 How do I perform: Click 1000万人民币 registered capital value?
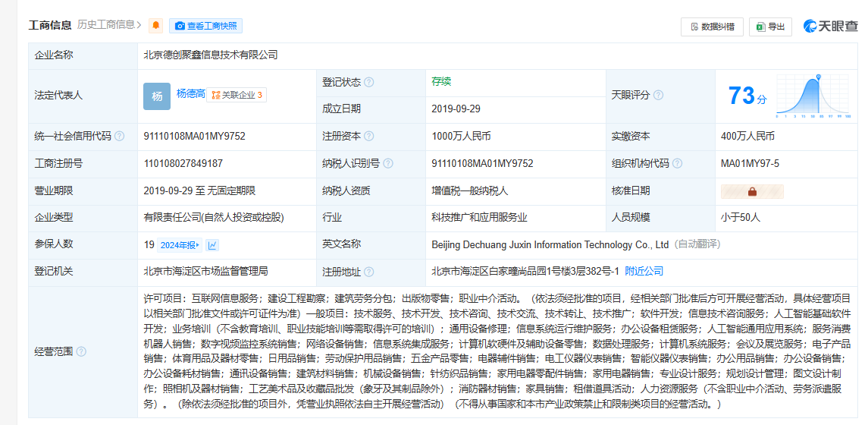click(462, 137)
